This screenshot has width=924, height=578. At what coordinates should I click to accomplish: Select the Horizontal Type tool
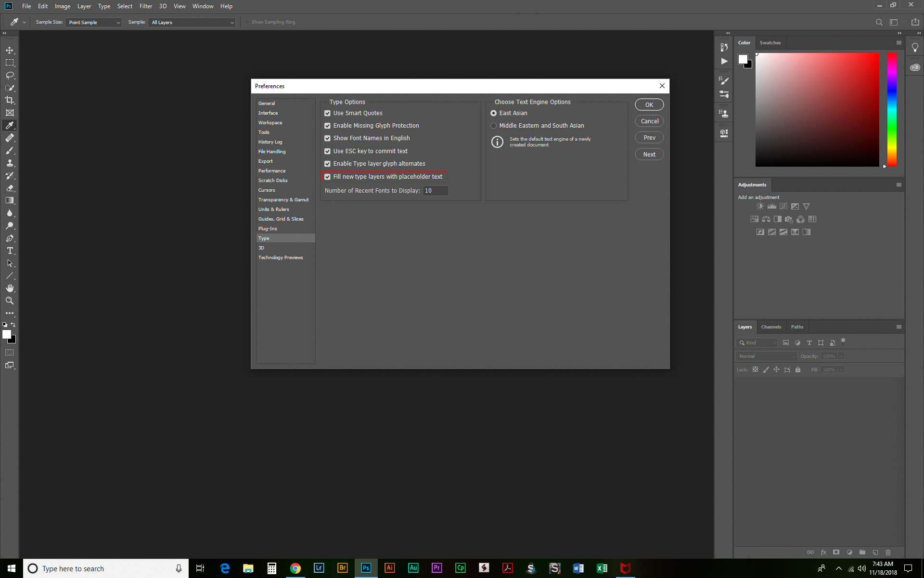tap(10, 250)
